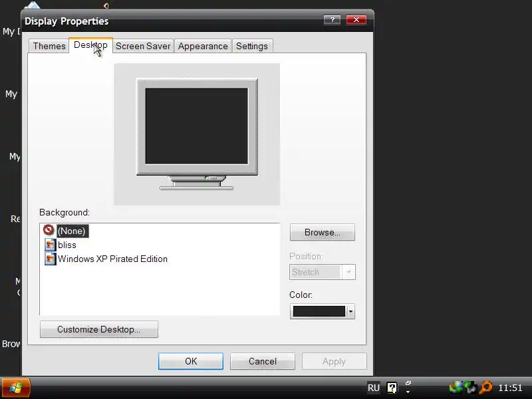Open the language bar help icon

(x=392, y=388)
